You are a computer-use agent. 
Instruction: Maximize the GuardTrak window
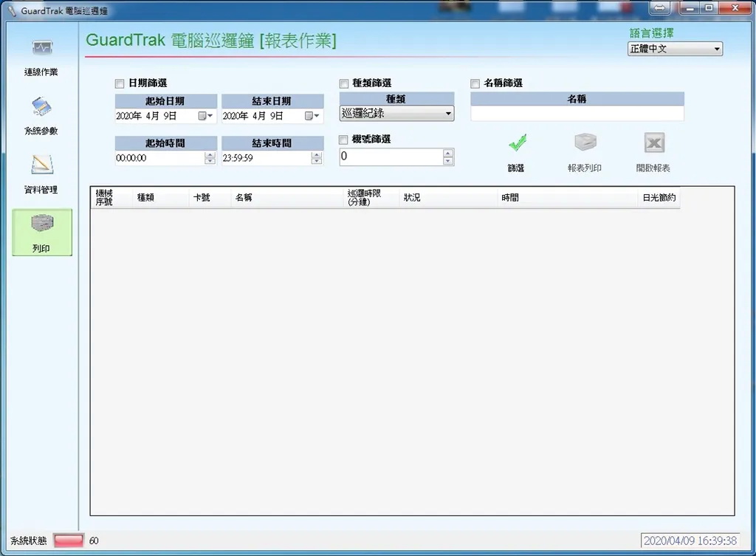tap(709, 7)
